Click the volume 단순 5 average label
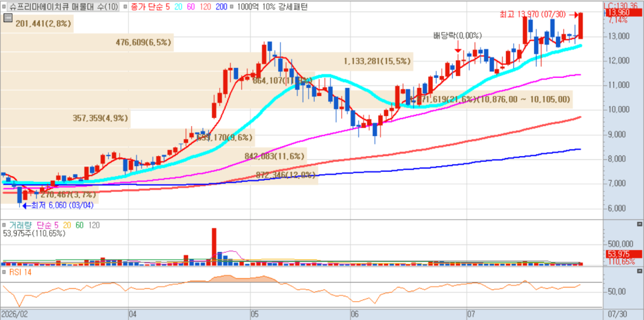Image resolution: width=644 pixels, height=320 pixels. [48, 225]
